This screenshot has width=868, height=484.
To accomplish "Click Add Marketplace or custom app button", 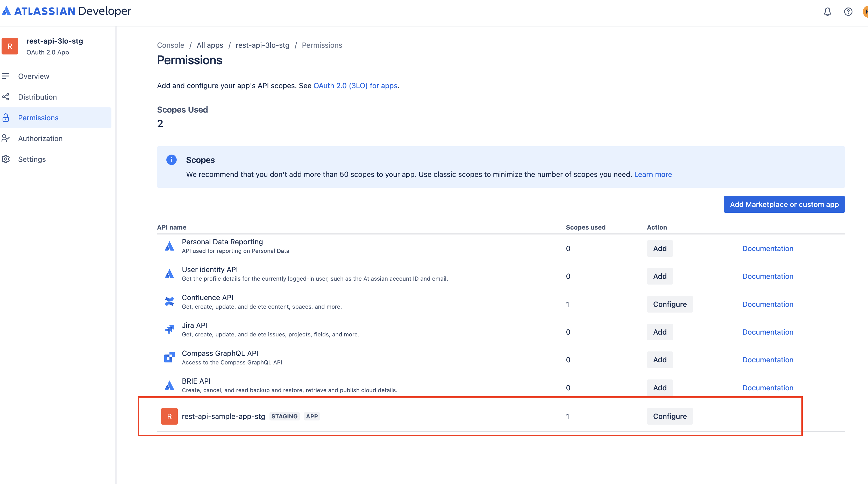I will point(784,204).
